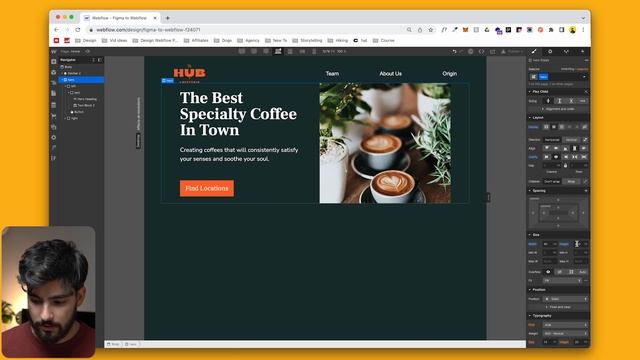Click the Width size input field
This screenshot has width=640, height=360.
(550, 244)
